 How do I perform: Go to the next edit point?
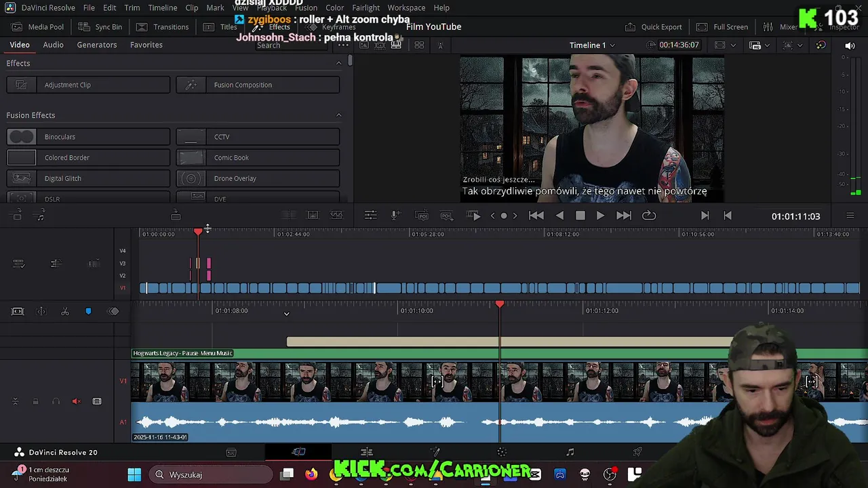click(705, 216)
